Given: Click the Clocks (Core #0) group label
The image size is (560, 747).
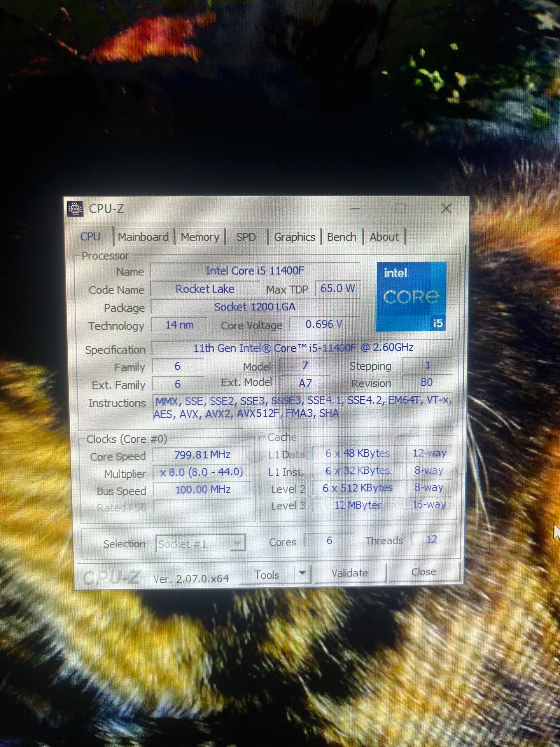Looking at the screenshot, I should (x=127, y=439).
